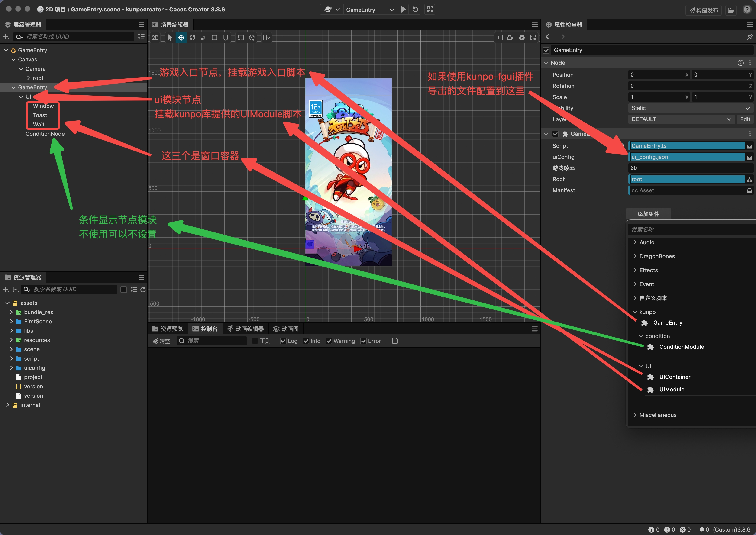Select the Scale transform tool
The image size is (756, 535).
click(204, 38)
